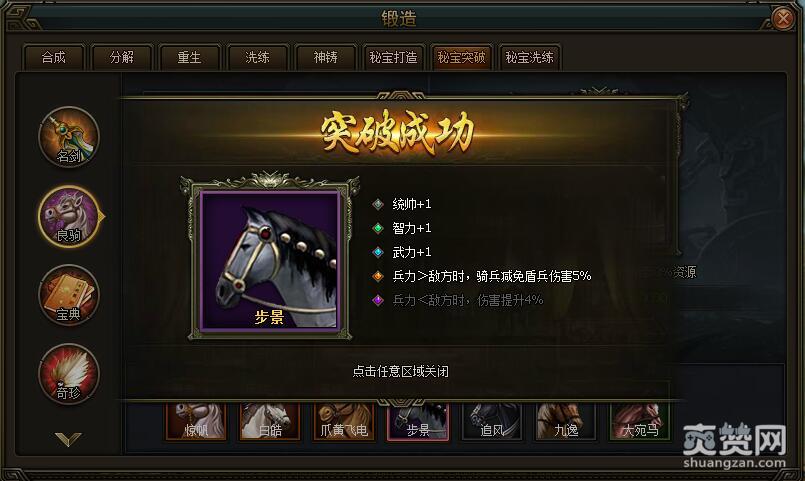Select the 大宛马 horse thumbnail
The width and height of the screenshot is (805, 481).
click(640, 421)
